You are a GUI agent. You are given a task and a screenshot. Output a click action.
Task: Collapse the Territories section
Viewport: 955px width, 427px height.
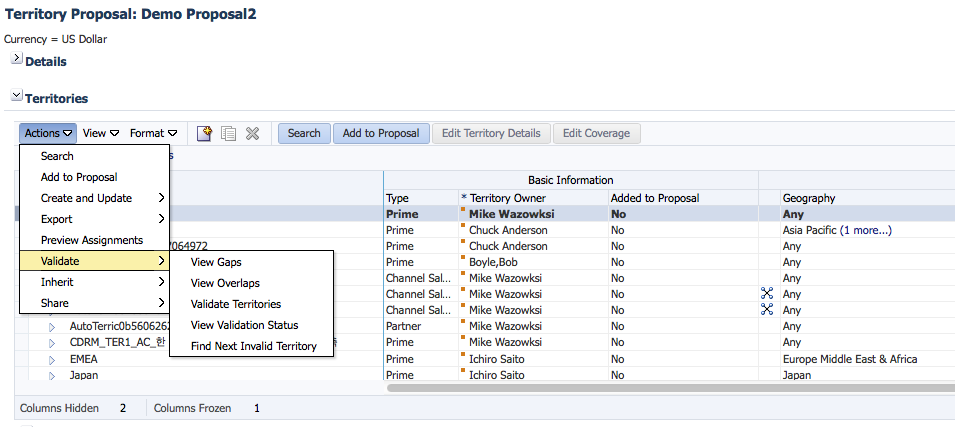pos(16,97)
